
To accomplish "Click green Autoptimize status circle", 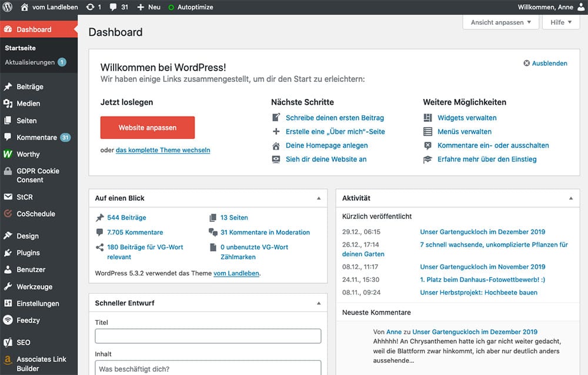I will (x=171, y=7).
